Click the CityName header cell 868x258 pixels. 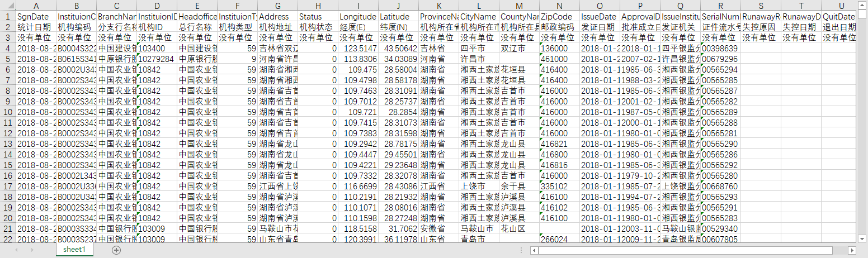(479, 17)
